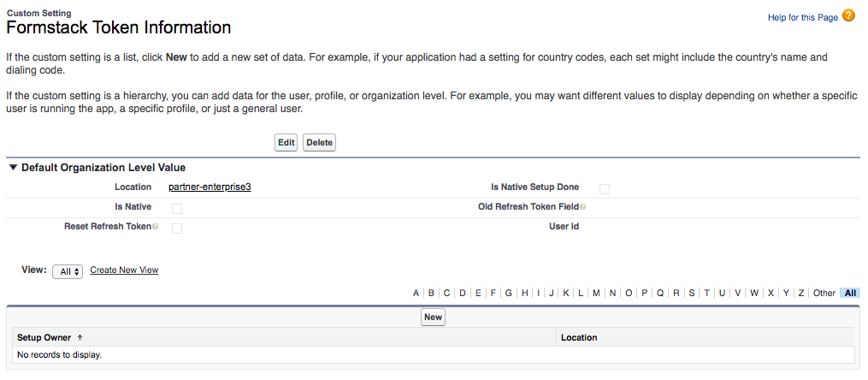Viewport: 868px width, 380px height.
Task: Select the All alphabet filter
Action: click(850, 293)
